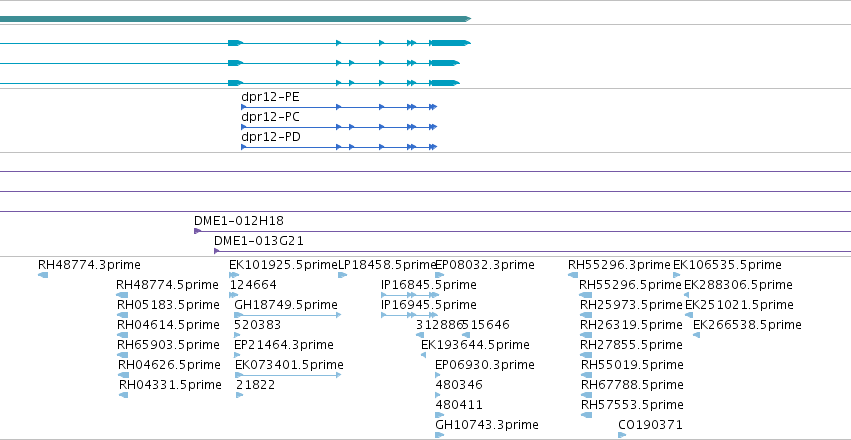Select the EK073401.5prime spliced EST line
The height and width of the screenshot is (440, 851).
288,375
